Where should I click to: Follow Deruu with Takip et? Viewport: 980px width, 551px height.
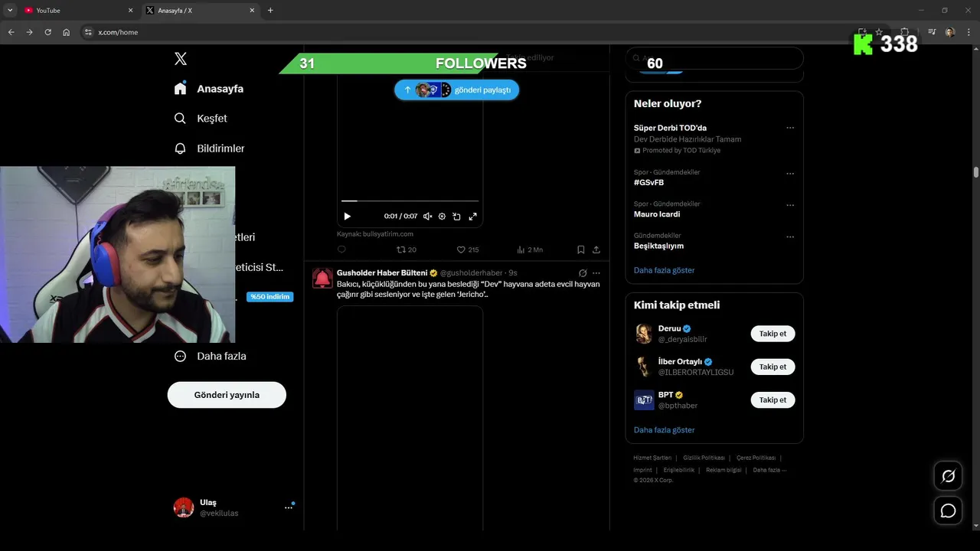coord(773,334)
